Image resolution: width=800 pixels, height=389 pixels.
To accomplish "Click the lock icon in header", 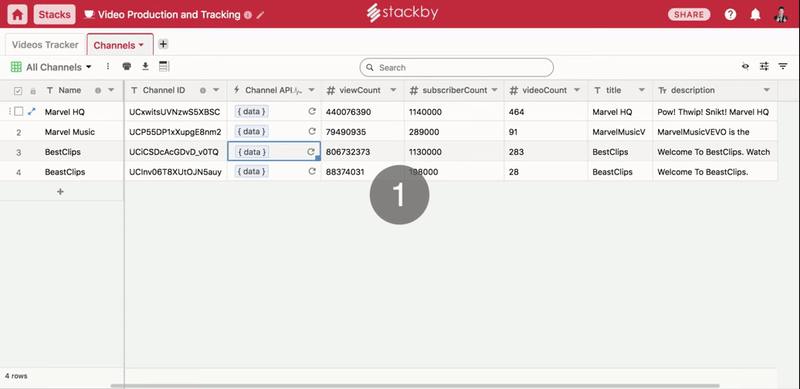I will pyautogui.click(x=33, y=91).
